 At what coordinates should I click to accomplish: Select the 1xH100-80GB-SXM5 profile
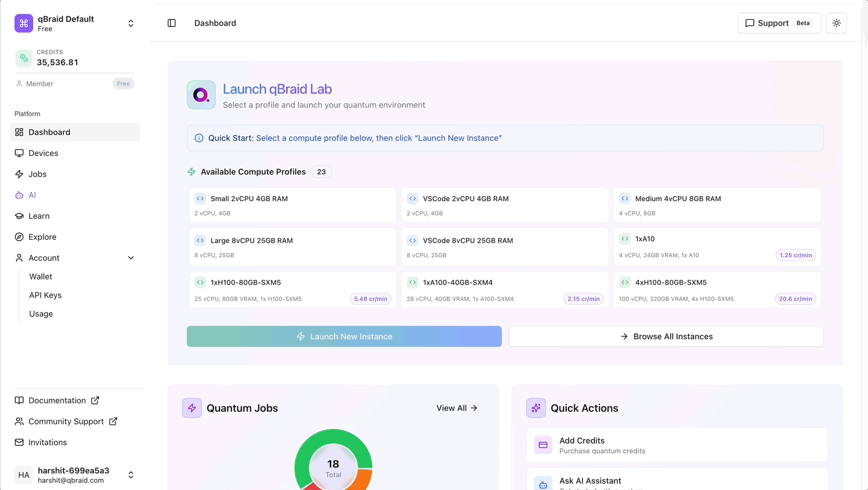click(293, 290)
